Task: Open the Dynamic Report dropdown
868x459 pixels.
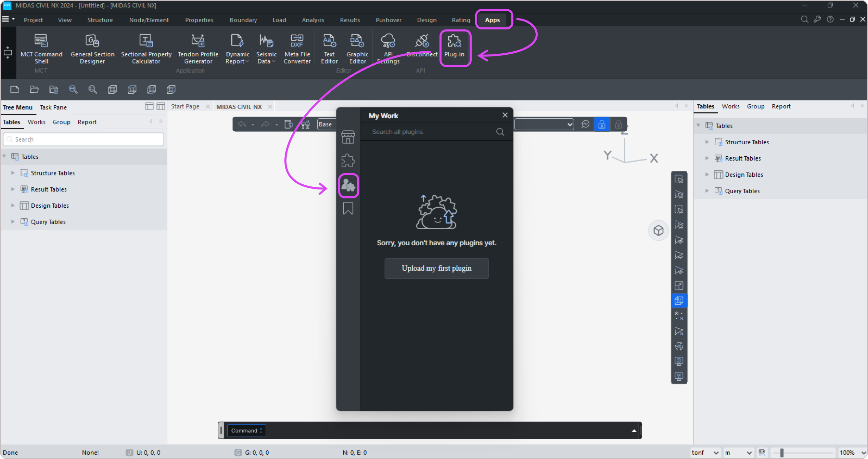Action: coord(238,49)
